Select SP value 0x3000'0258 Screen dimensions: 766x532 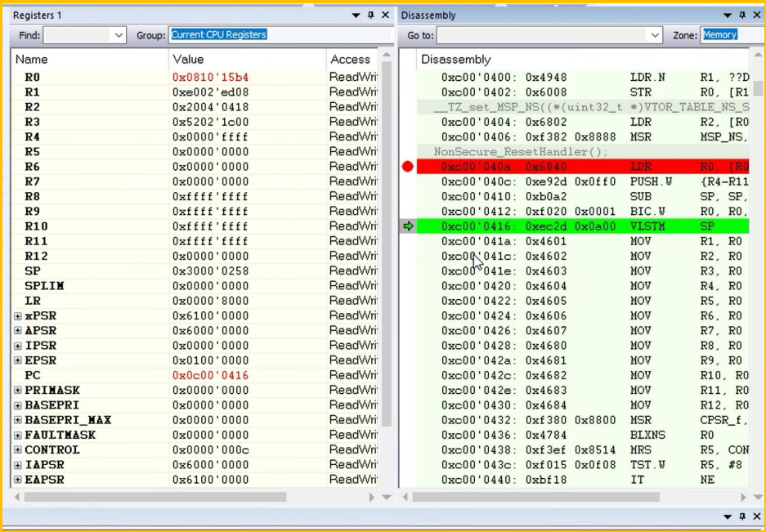(x=211, y=271)
